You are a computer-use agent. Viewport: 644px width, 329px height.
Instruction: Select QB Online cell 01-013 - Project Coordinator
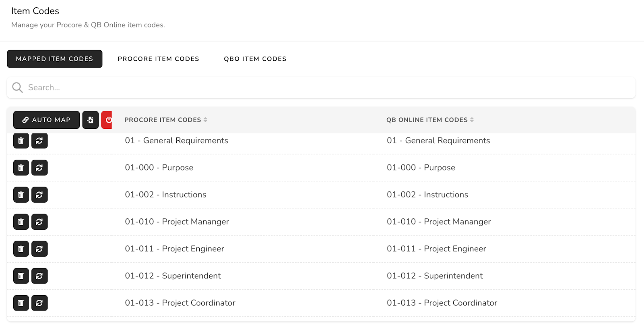(x=442, y=303)
